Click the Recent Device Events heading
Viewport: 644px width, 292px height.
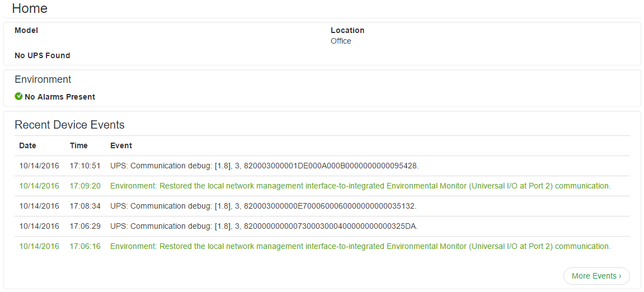point(69,125)
